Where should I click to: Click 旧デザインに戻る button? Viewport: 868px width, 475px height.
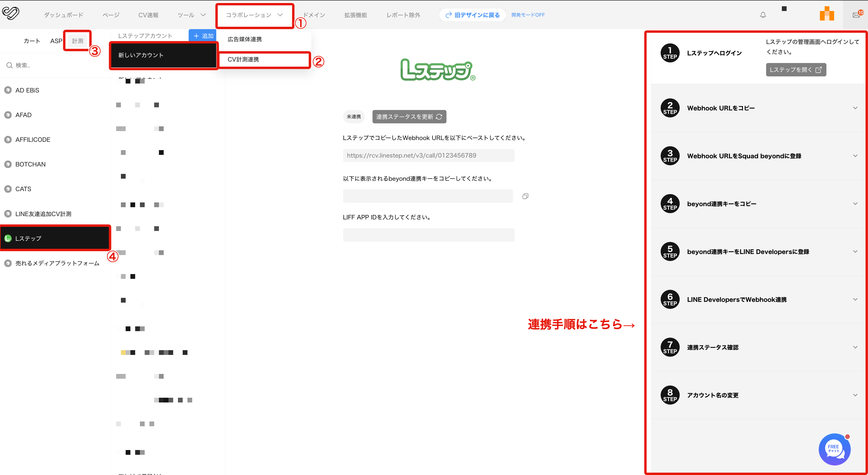pyautogui.click(x=472, y=15)
